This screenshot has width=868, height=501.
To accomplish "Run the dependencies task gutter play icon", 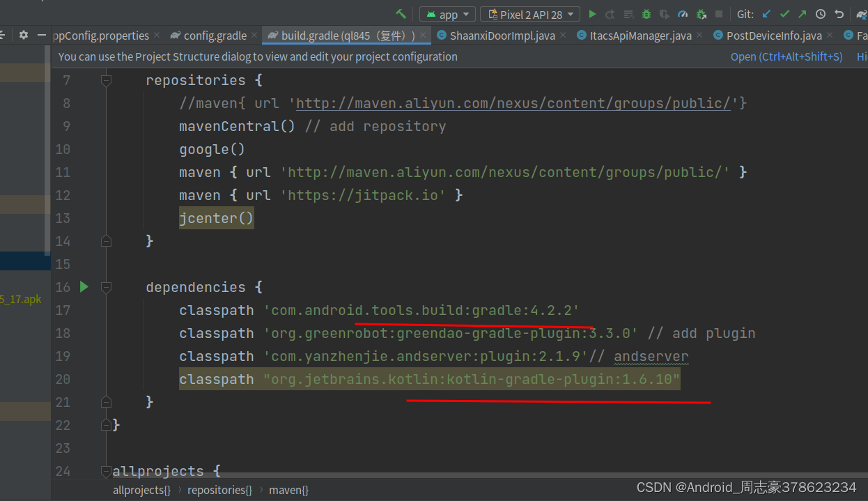I will (x=84, y=286).
